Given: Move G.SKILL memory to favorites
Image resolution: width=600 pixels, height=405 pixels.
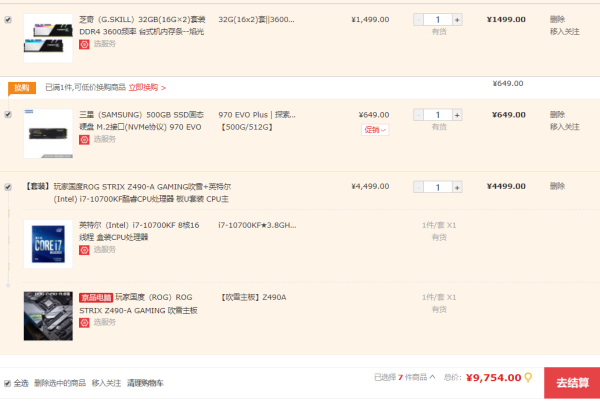Looking at the screenshot, I should point(565,32).
